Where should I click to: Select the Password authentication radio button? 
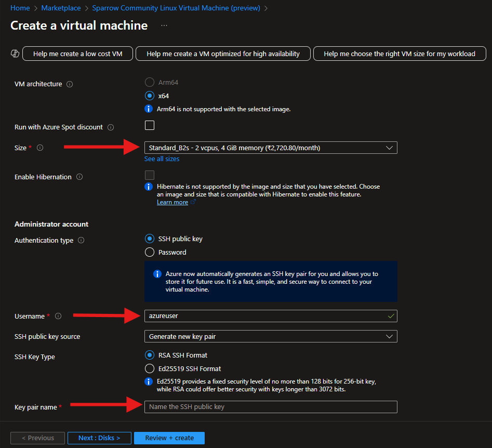point(150,252)
